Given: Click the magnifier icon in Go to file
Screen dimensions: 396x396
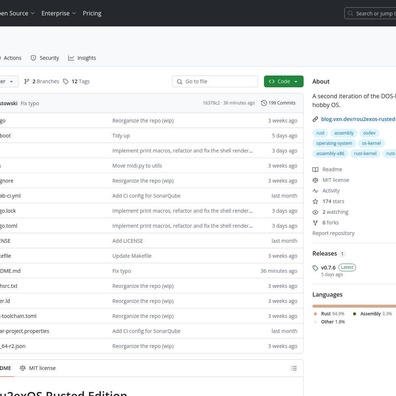Looking at the screenshot, I should coord(180,81).
